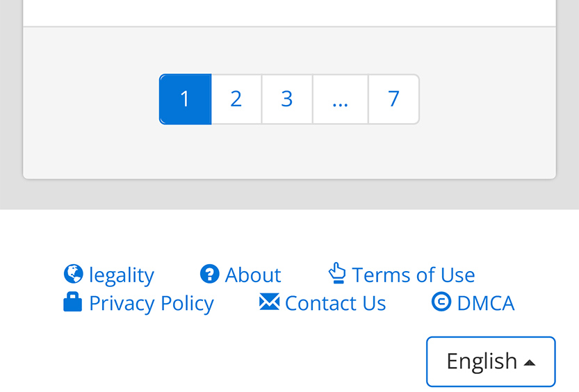The height and width of the screenshot is (392, 579).
Task: Expand hidden pages via the ellipsis button
Action: tap(340, 99)
